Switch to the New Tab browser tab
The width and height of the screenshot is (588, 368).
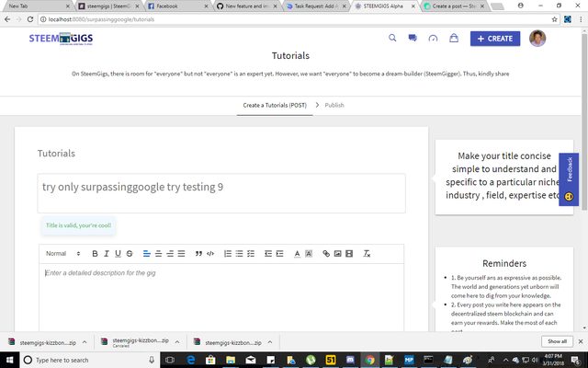coord(37,6)
